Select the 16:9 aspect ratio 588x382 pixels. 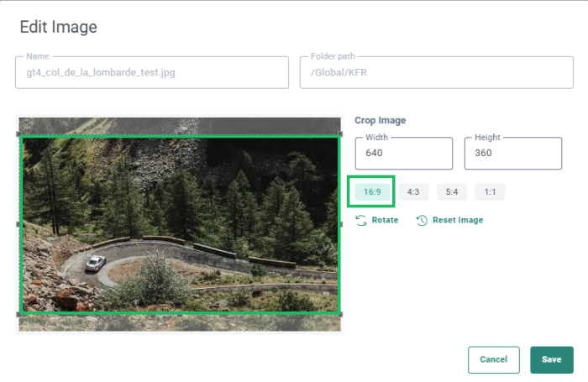click(x=371, y=192)
